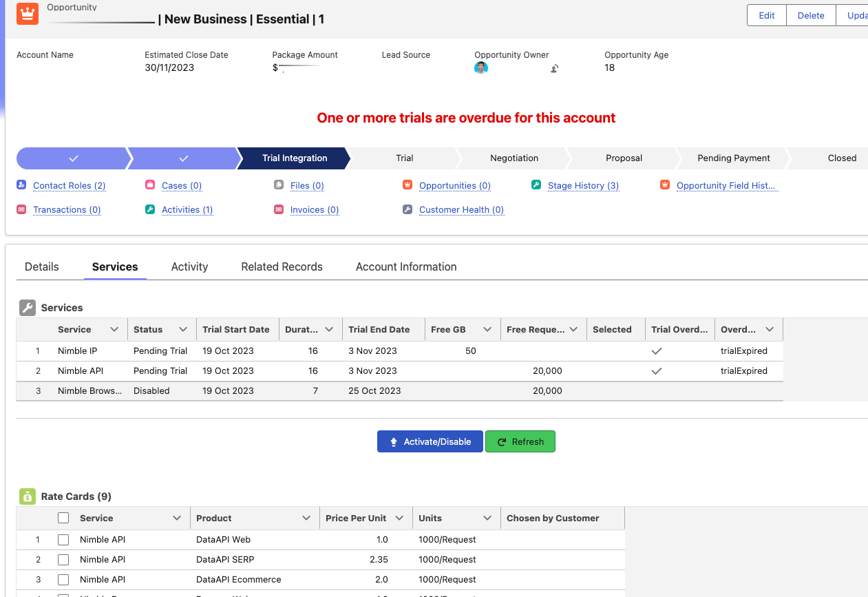The image size is (868, 597).
Task: Click the first completed checkmark stage
Action: pos(74,158)
